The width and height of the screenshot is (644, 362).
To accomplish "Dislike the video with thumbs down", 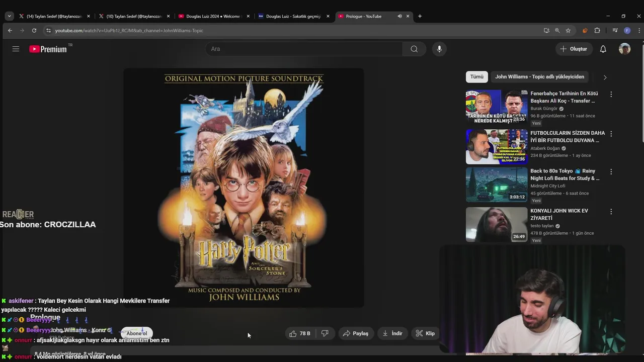I will [325, 333].
